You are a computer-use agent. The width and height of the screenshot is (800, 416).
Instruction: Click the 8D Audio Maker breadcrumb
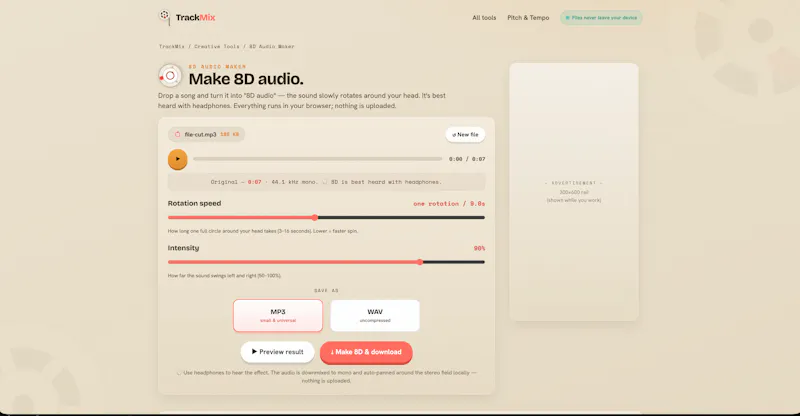[x=271, y=46]
